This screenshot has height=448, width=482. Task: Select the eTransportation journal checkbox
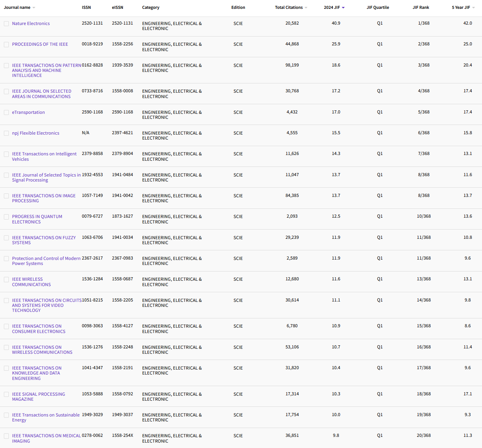tap(6, 112)
